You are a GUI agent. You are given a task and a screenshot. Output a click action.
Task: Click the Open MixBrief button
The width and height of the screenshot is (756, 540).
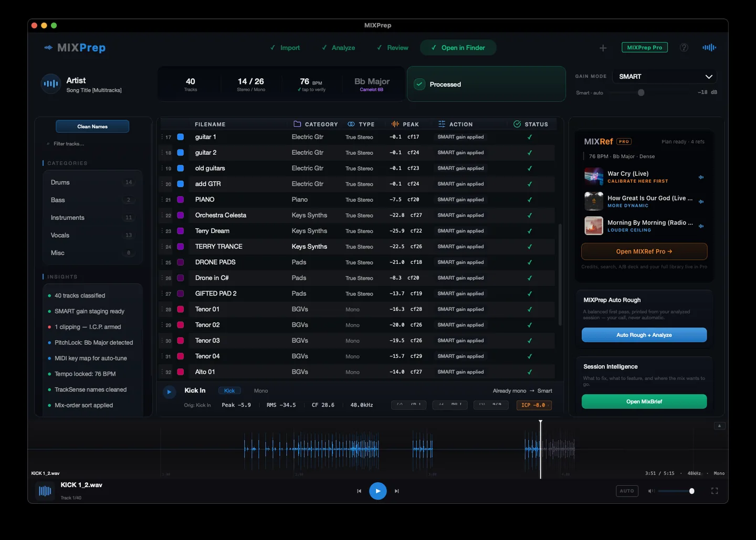click(x=644, y=401)
